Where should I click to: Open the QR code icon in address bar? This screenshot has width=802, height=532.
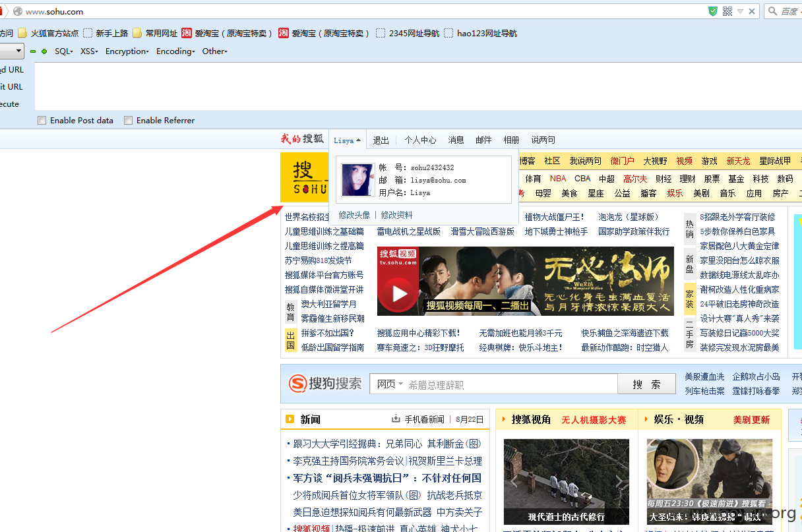[727, 11]
